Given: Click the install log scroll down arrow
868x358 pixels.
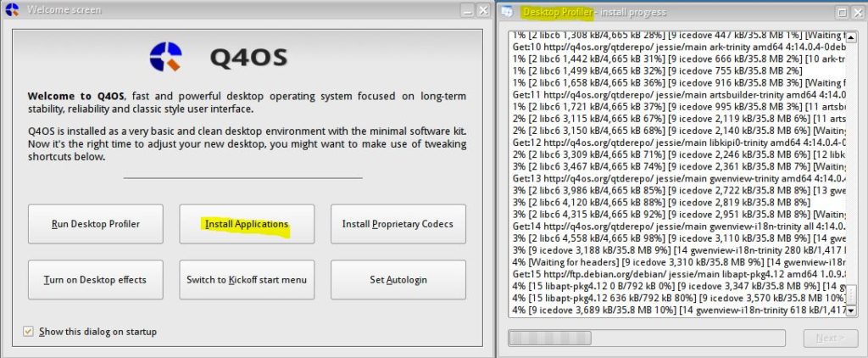Looking at the screenshot, I should click(x=852, y=310).
